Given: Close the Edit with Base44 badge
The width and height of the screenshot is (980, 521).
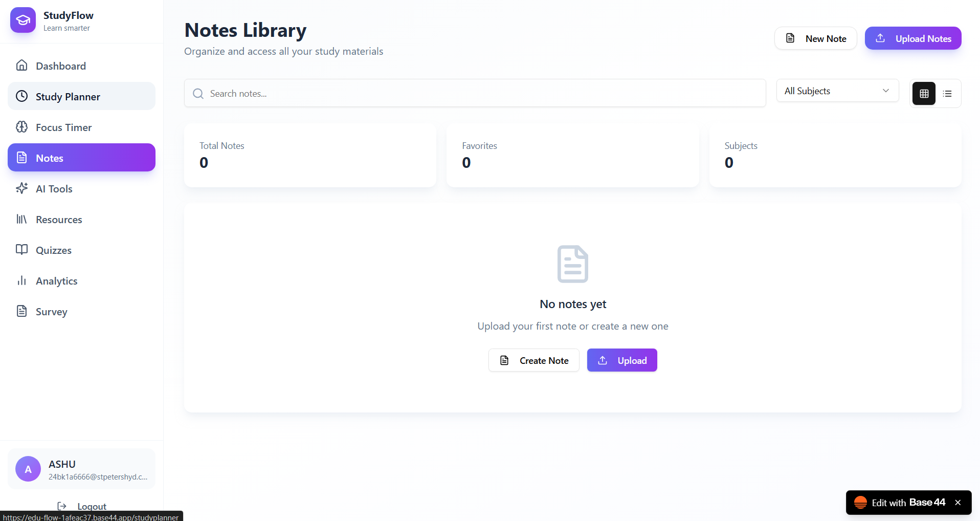Looking at the screenshot, I should [958, 503].
